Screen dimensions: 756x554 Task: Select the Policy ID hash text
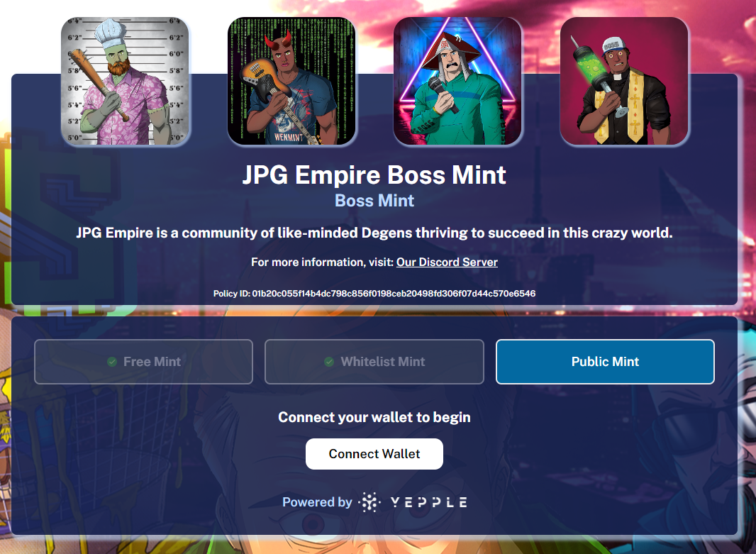pos(394,294)
